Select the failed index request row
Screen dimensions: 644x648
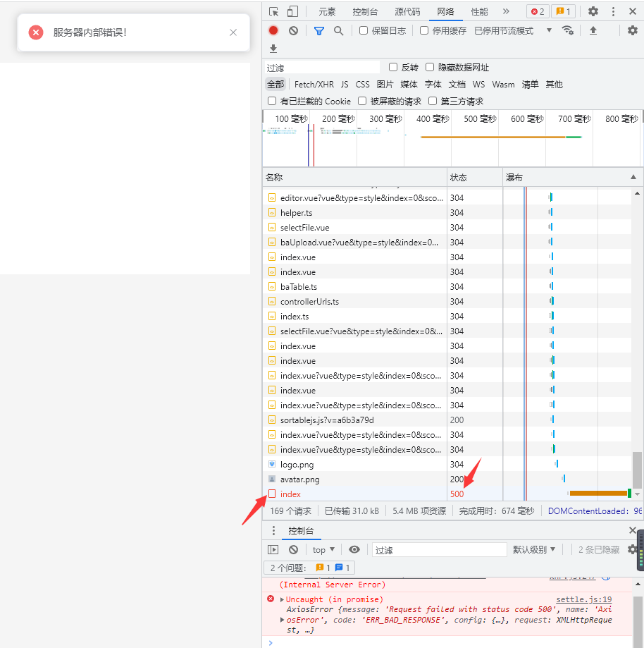coord(290,494)
